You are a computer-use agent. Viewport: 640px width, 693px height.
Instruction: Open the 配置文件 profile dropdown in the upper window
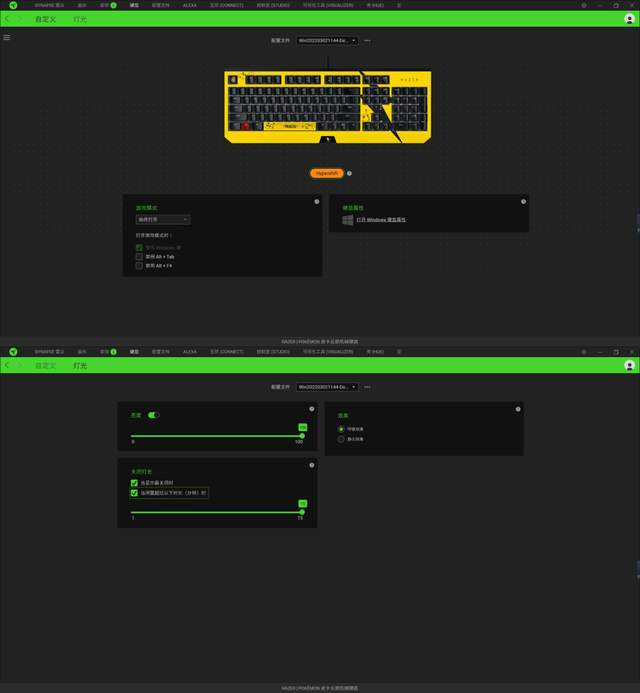pos(326,40)
